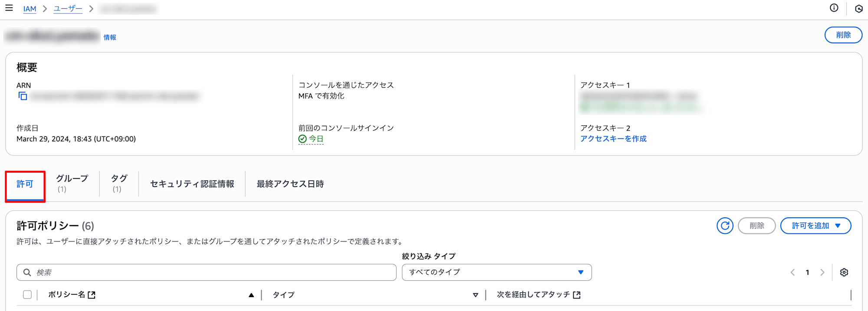Expand the 許可を追加 dropdown button
Viewport: 868px width, 311px height.
click(x=815, y=226)
